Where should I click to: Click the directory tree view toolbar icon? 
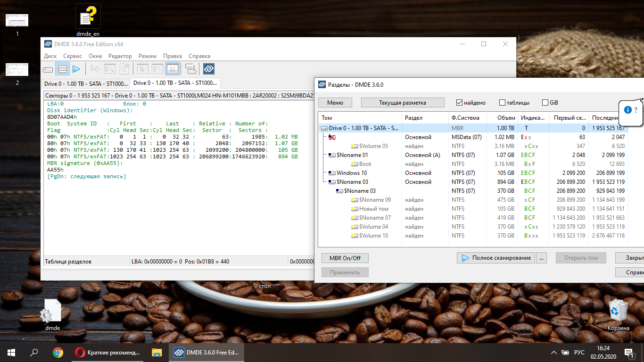click(143, 69)
